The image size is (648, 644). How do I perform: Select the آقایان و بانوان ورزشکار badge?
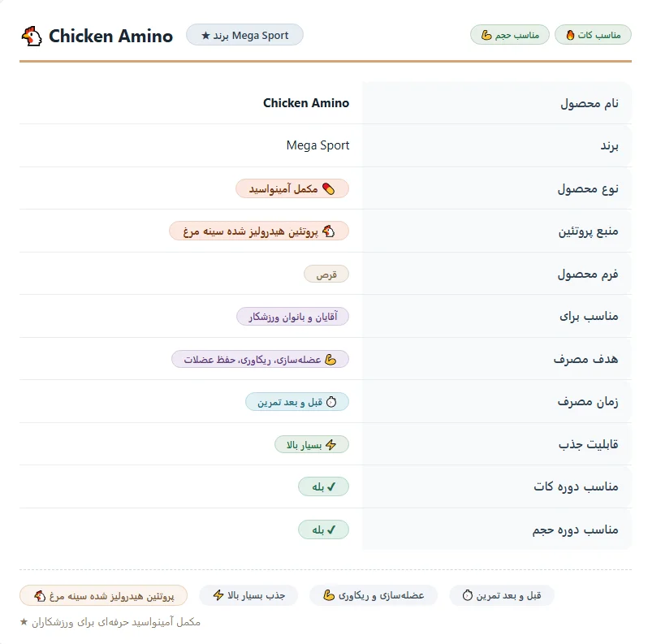click(292, 317)
